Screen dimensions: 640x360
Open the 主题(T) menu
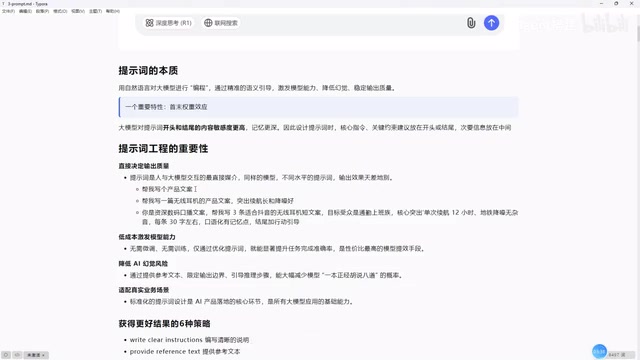[x=96, y=11]
